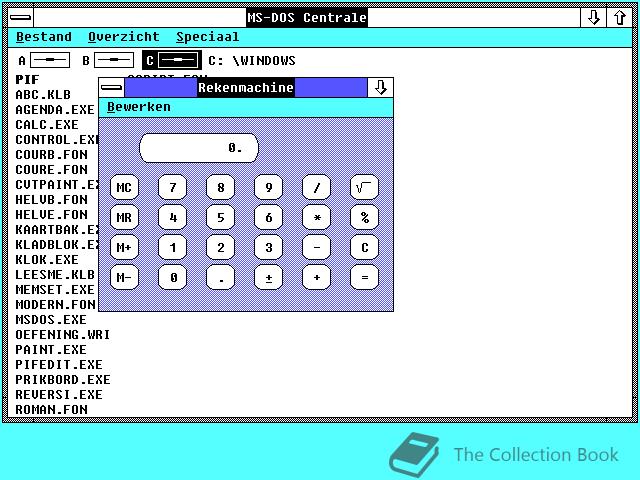Click the Rekenmachine title bar
The height and width of the screenshot is (480, 640).
[246, 87]
